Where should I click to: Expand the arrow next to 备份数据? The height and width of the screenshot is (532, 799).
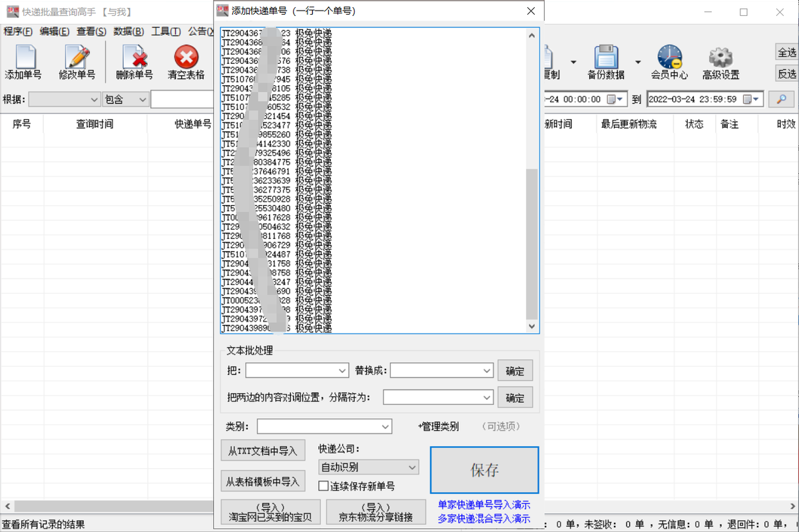click(638, 62)
